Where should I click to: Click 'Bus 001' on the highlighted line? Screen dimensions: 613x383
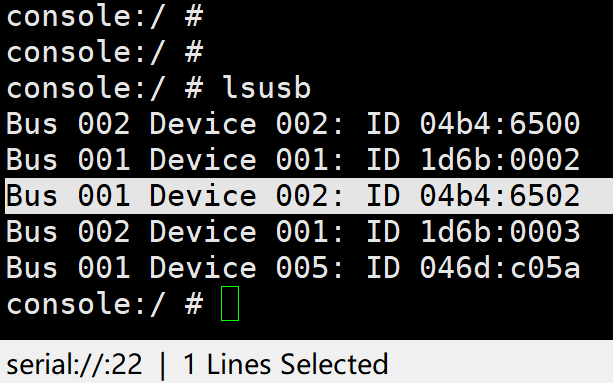point(68,196)
